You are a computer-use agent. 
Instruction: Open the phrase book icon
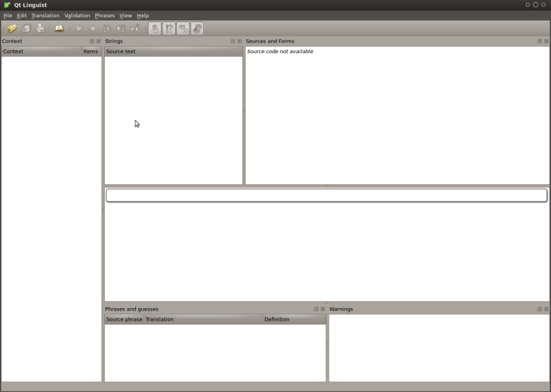pos(59,28)
